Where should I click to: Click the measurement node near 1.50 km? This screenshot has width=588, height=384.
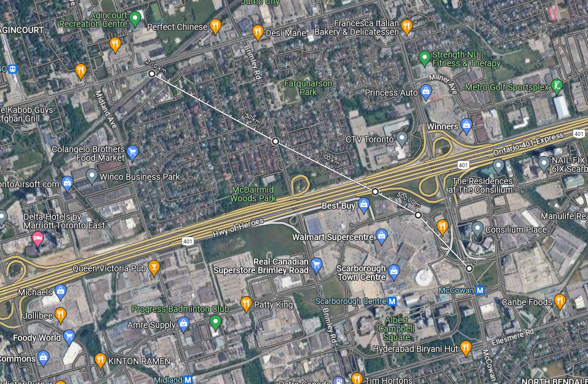[x=276, y=141]
